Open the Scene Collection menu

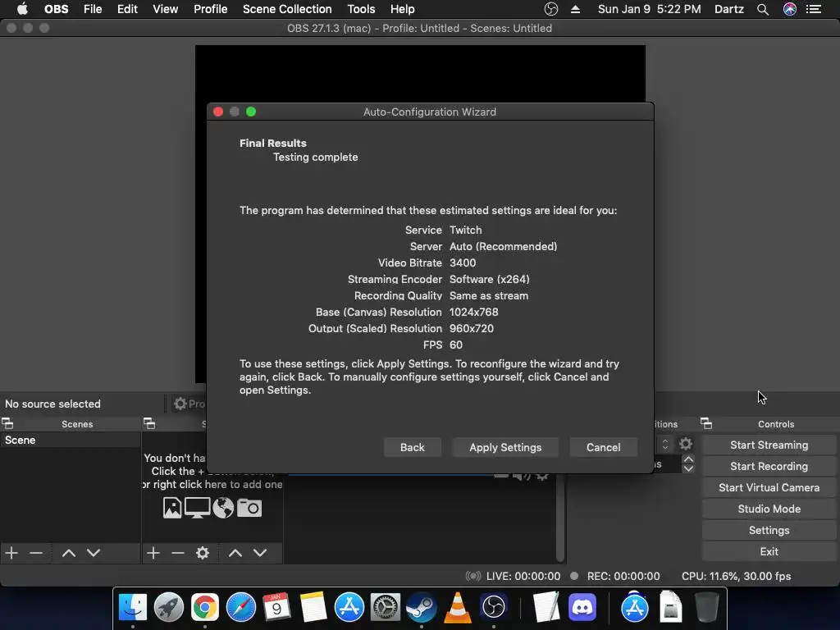pyautogui.click(x=287, y=9)
